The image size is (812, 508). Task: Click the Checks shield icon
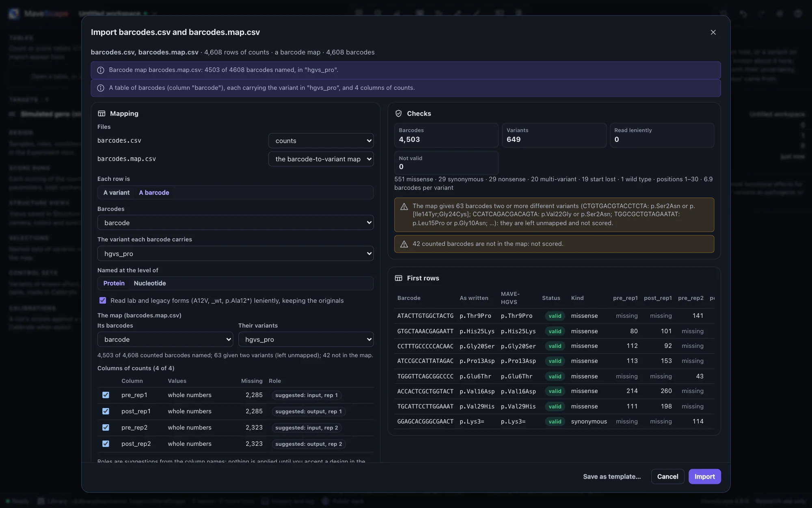[x=398, y=113]
